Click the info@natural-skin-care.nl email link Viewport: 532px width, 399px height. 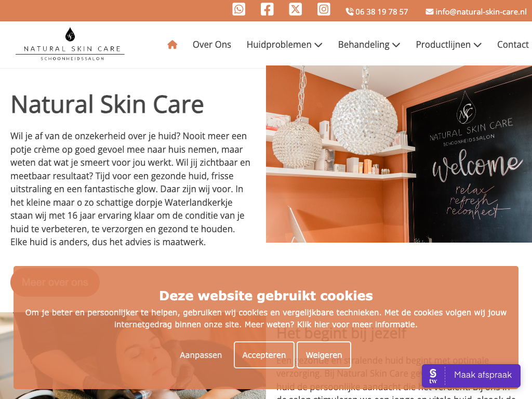(x=476, y=12)
